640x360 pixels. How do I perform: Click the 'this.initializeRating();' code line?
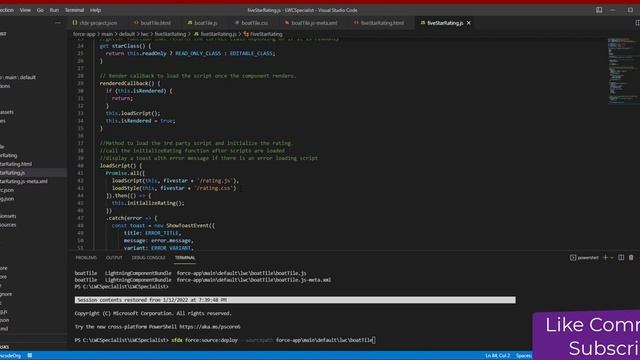[x=148, y=203]
